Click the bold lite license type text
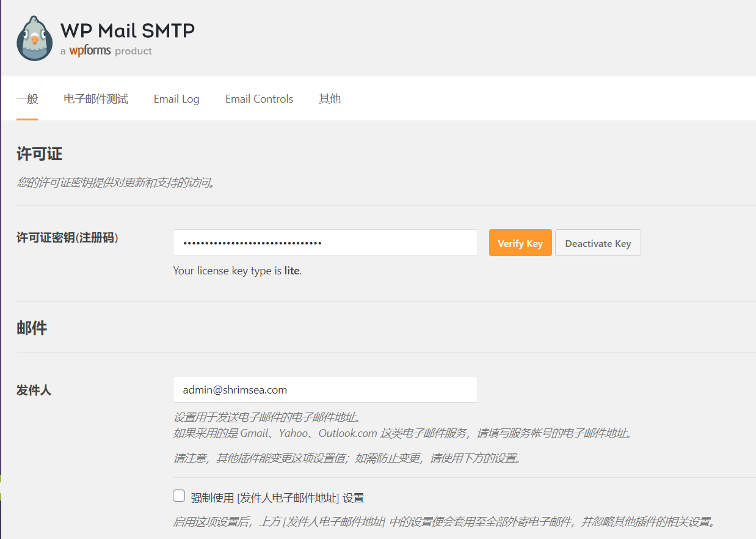The width and height of the screenshot is (756, 539). 292,271
